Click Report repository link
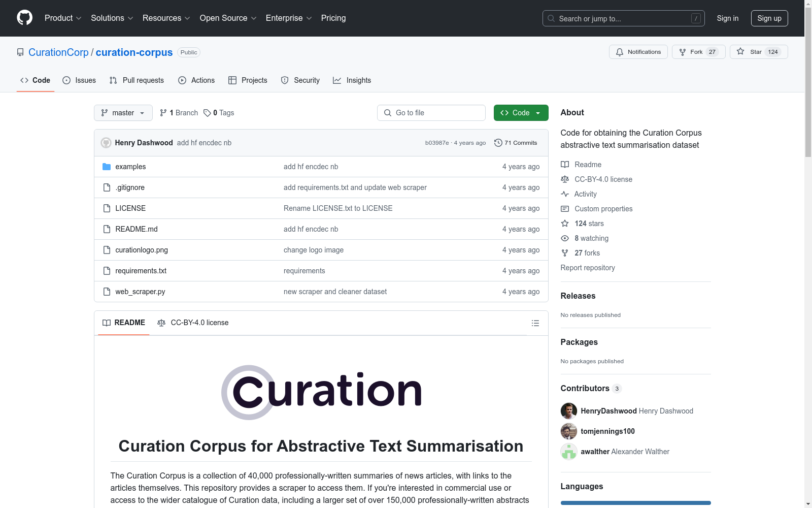The image size is (812, 508). (x=588, y=268)
